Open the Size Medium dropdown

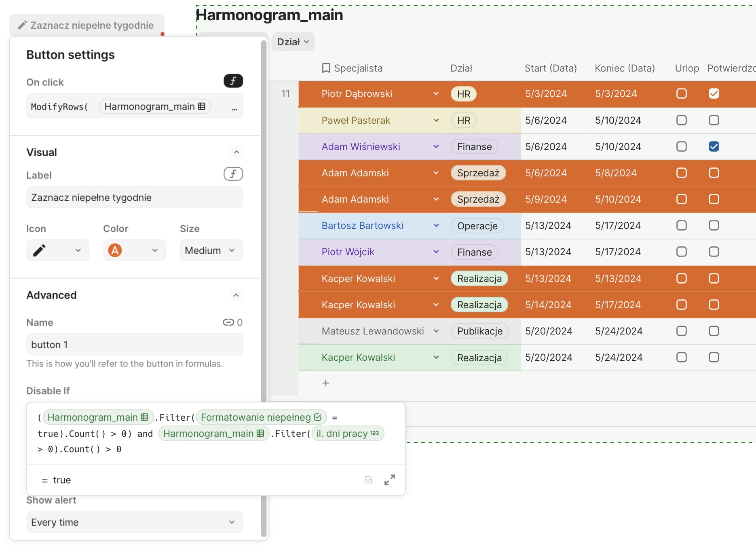pos(211,250)
